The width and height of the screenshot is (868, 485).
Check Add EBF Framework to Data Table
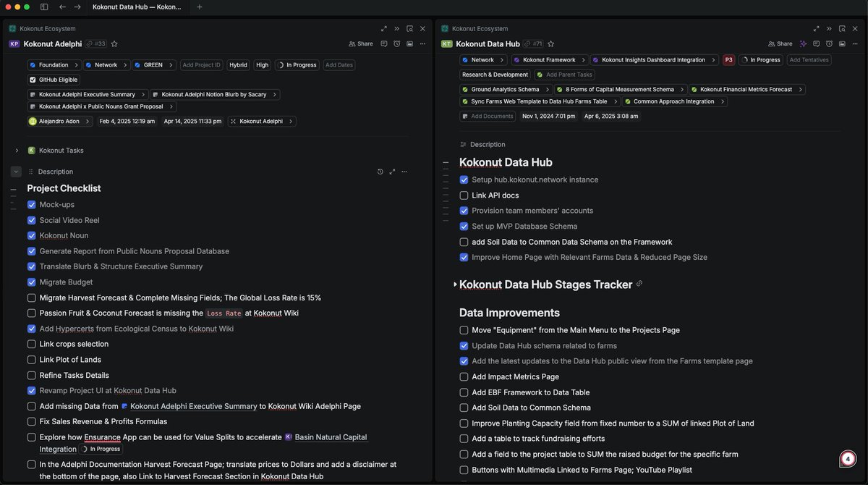tap(464, 392)
